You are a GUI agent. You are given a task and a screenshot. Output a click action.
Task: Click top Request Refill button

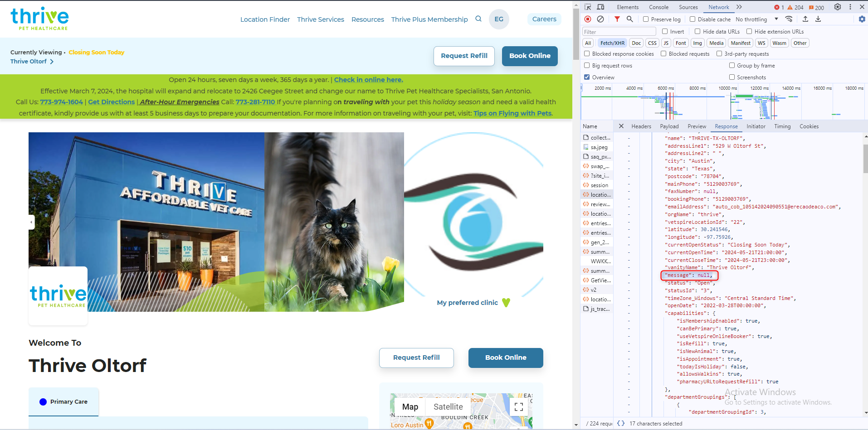[x=464, y=56]
